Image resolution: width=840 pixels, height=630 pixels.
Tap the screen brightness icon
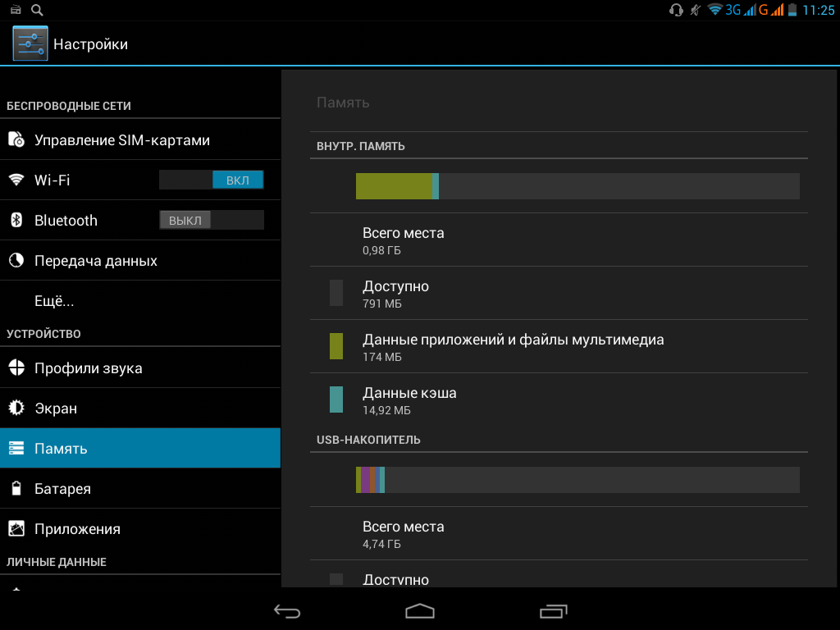click(x=16, y=408)
